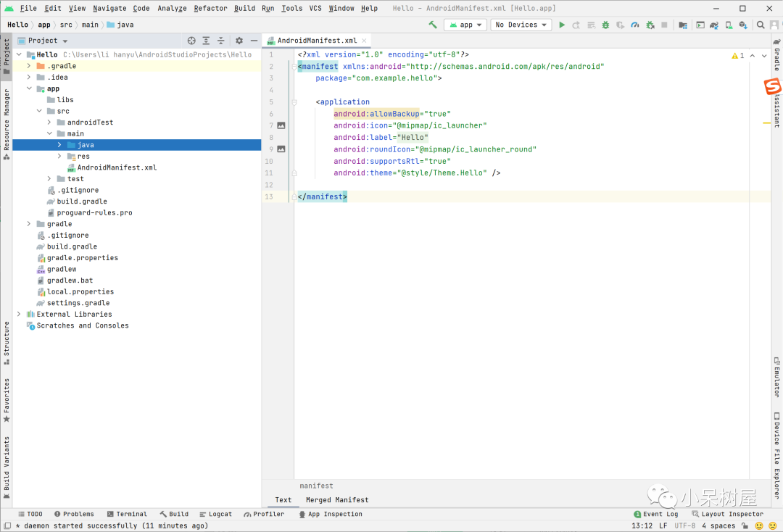Expand the res folder in tree

pyautogui.click(x=59, y=157)
